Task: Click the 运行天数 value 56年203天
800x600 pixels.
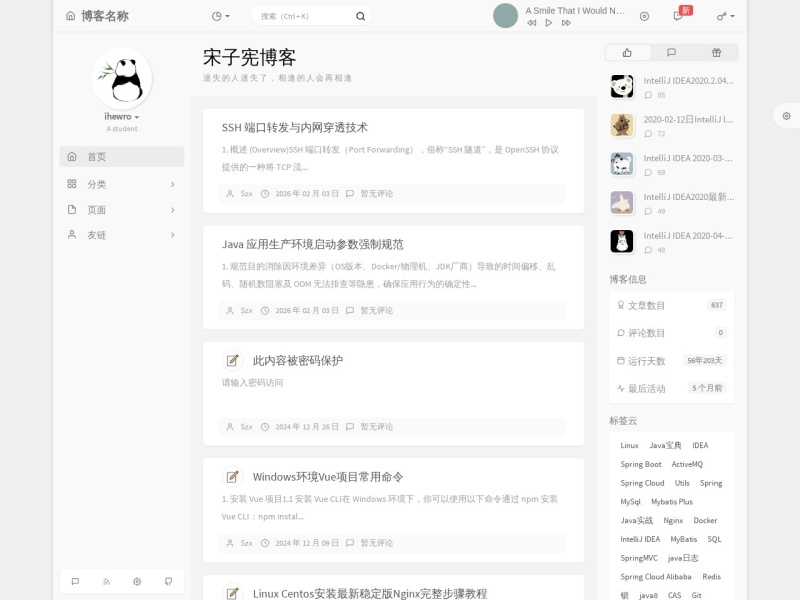Action: tap(705, 361)
